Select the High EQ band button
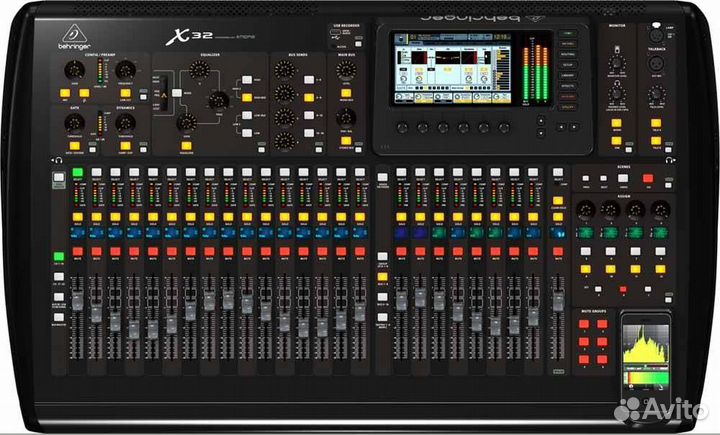720x435 pixels. click(247, 79)
